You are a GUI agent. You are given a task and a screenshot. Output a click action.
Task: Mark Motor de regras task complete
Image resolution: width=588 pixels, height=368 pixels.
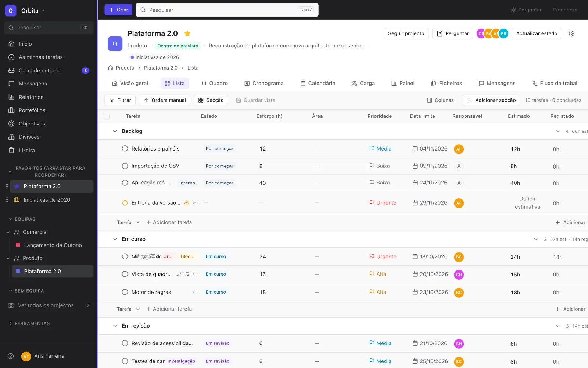point(125,292)
